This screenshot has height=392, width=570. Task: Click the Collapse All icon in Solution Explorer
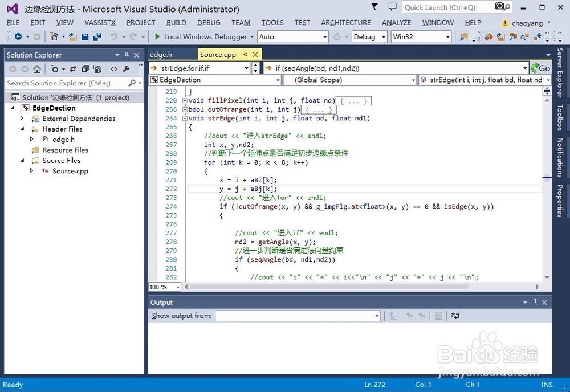pos(85,69)
